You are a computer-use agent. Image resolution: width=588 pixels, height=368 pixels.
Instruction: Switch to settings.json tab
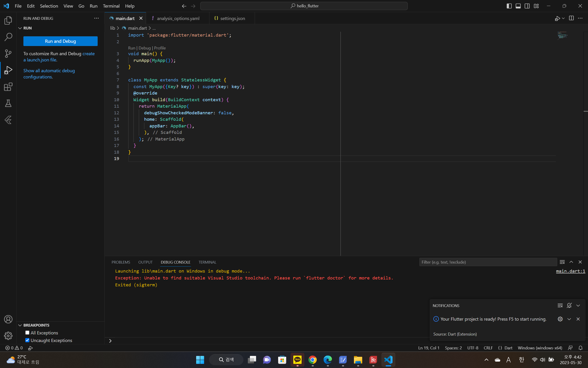[232, 18]
